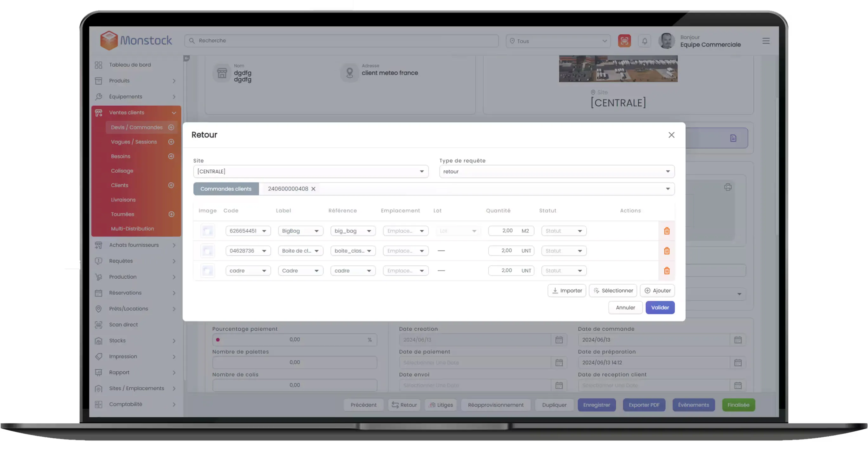Open Colisage submenu item
868x457 pixels.
tap(122, 171)
